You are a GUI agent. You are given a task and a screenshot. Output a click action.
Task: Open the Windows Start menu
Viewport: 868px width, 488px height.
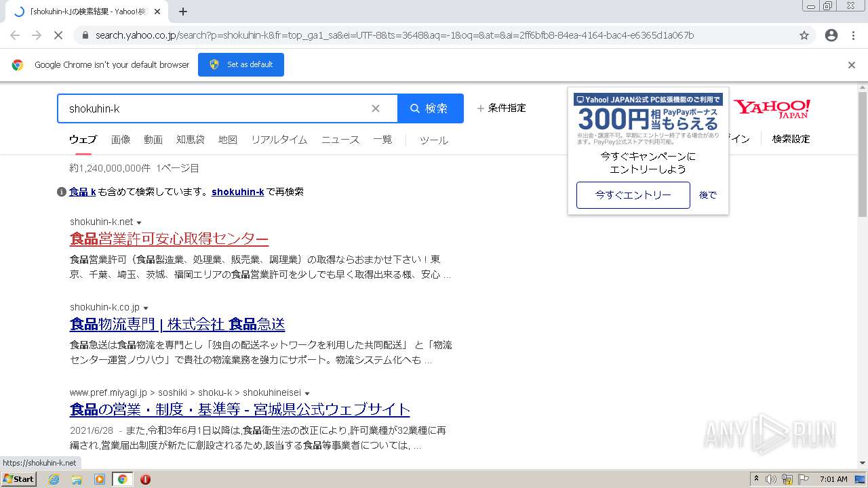click(19, 479)
